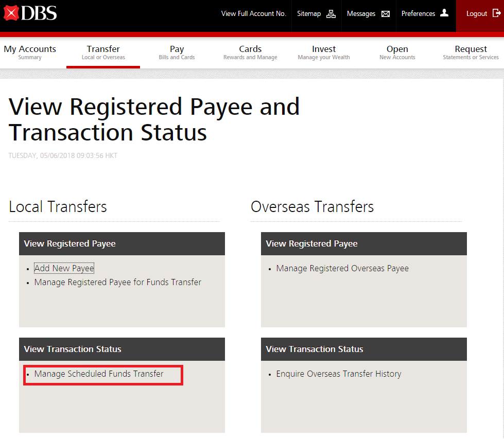
Task: Click the Preferences user icon
Action: (444, 13)
